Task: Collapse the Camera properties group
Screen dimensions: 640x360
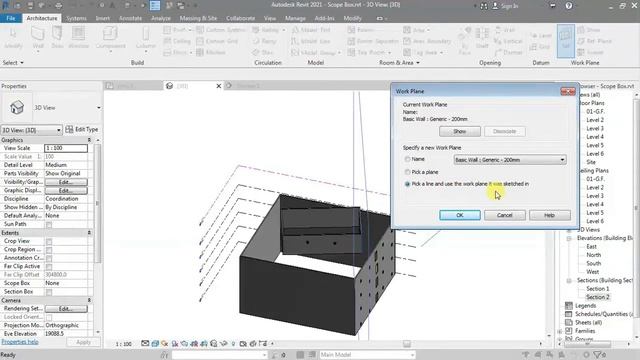Action: point(89,300)
